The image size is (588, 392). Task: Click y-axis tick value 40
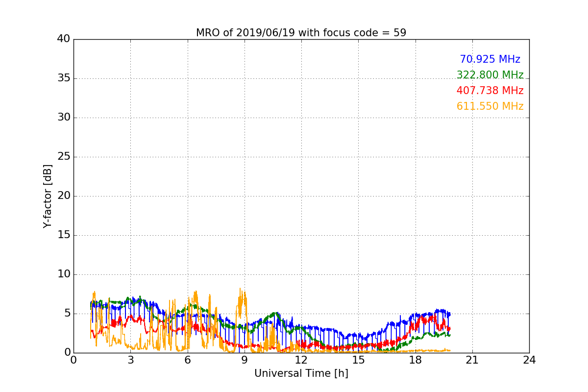(x=64, y=39)
